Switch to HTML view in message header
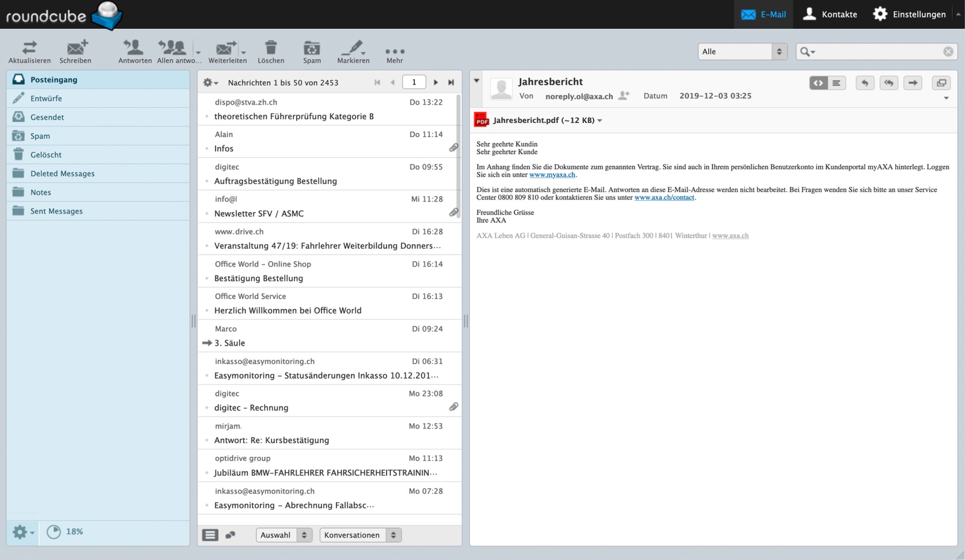965x560 pixels. click(x=818, y=83)
